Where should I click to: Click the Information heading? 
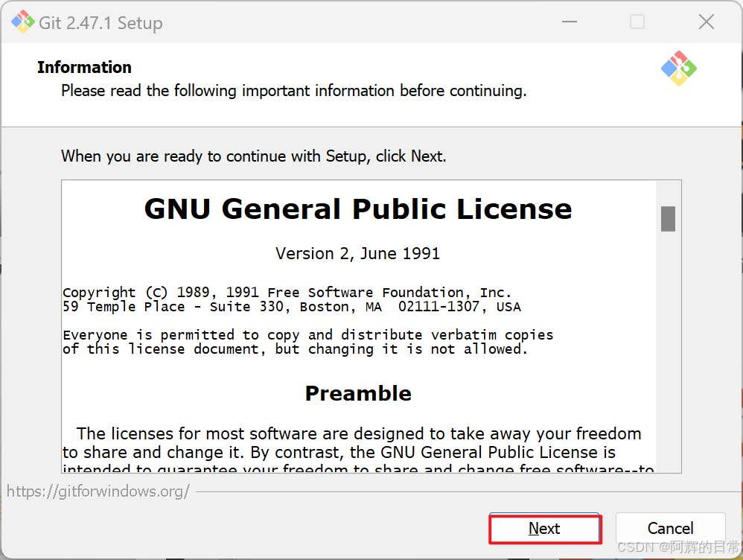pos(84,67)
